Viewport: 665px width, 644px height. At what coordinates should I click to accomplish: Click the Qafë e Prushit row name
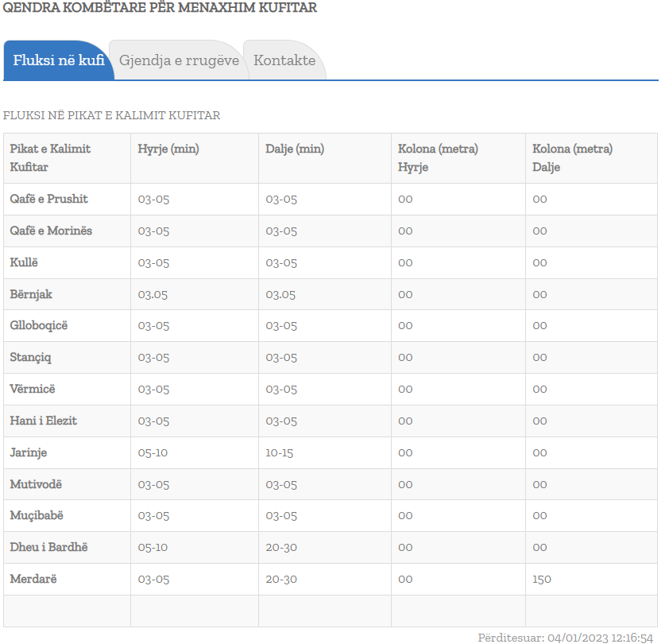pyautogui.click(x=48, y=199)
